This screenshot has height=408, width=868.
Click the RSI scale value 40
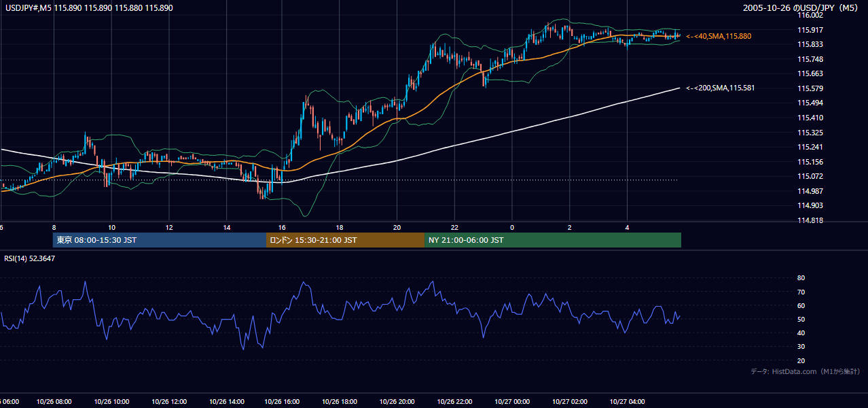click(801, 333)
